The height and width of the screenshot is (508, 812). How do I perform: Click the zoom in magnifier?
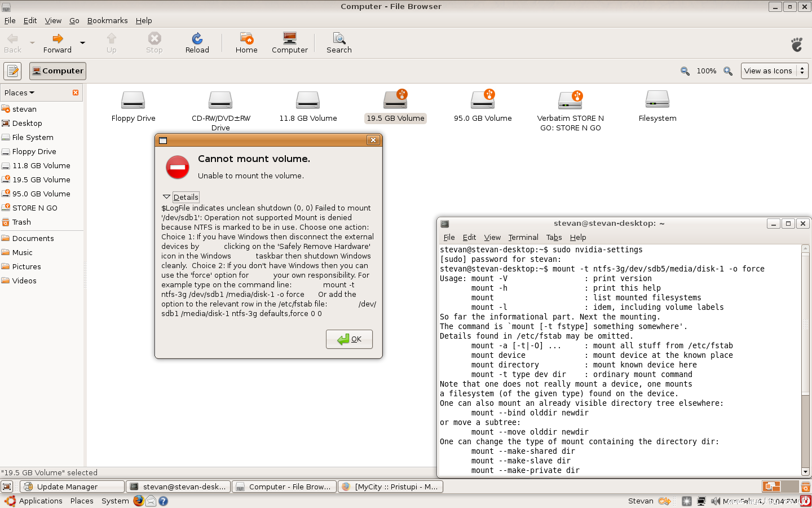tap(728, 71)
